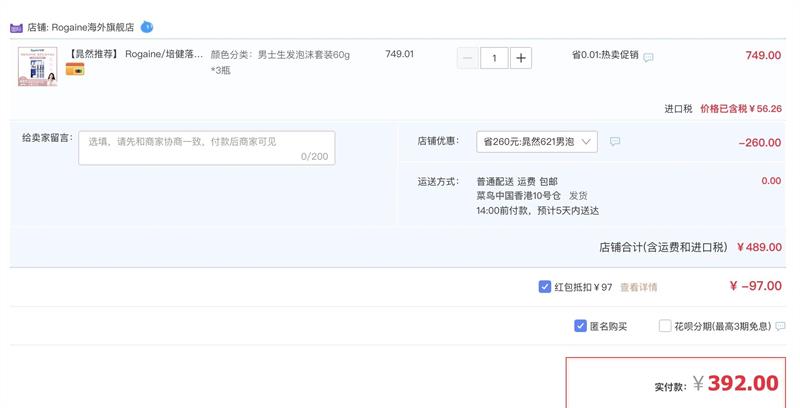Image resolution: width=800 pixels, height=408 pixels.
Task: Increase quantity with the plus button
Action: click(x=521, y=58)
